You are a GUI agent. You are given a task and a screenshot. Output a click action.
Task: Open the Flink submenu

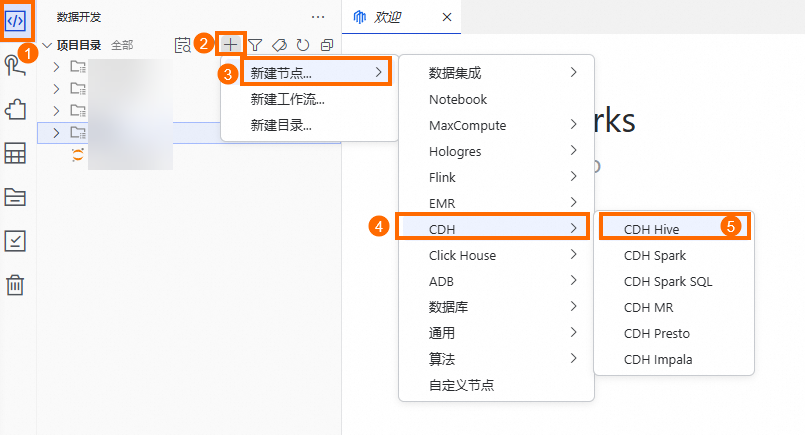496,177
